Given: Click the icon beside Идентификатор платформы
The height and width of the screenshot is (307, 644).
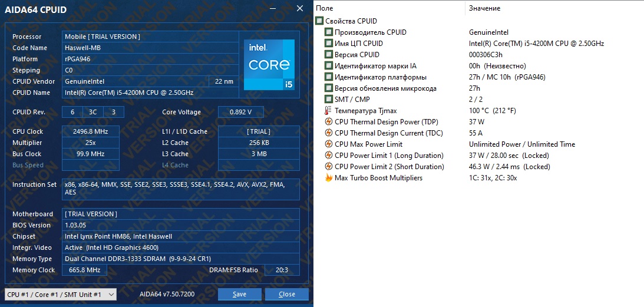Looking at the screenshot, I should pos(329,77).
